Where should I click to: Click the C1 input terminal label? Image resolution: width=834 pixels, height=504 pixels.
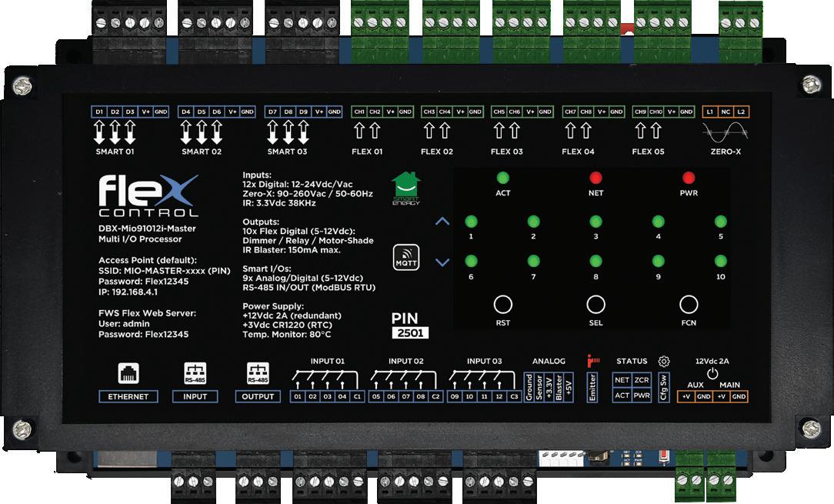tap(357, 396)
